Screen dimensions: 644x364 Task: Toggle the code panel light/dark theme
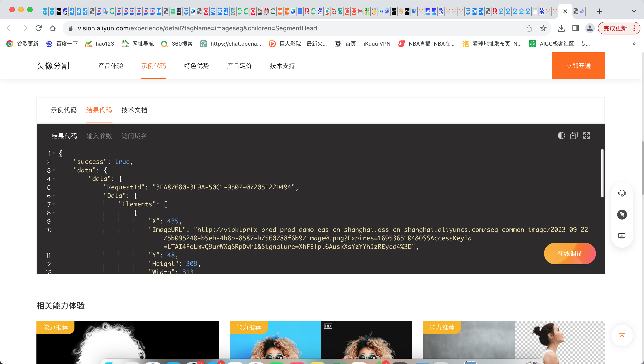point(561,135)
